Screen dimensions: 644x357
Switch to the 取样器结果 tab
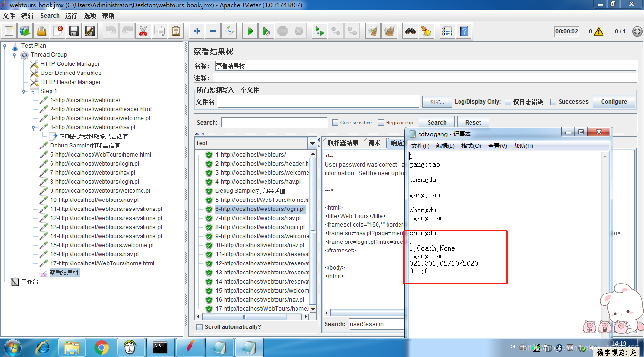tap(343, 143)
